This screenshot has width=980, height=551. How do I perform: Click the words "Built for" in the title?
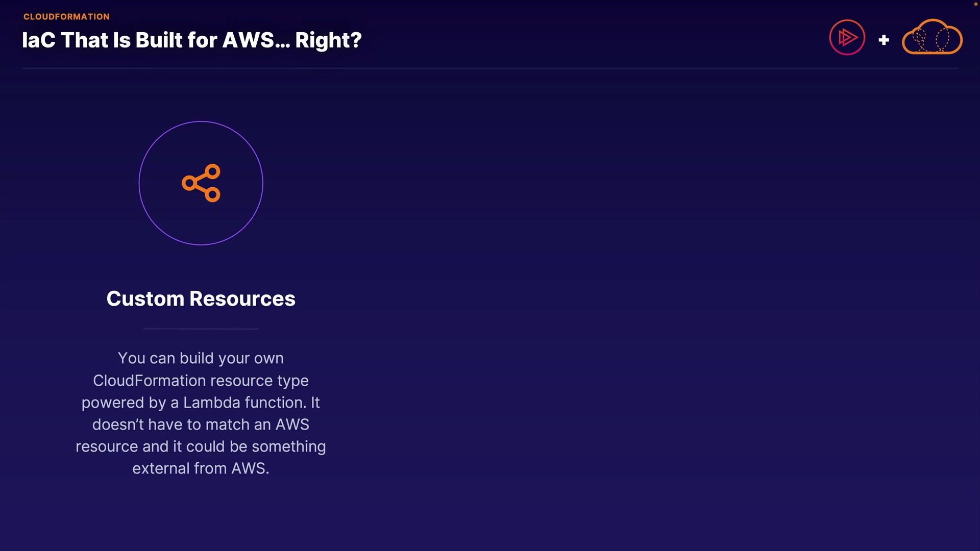176,40
